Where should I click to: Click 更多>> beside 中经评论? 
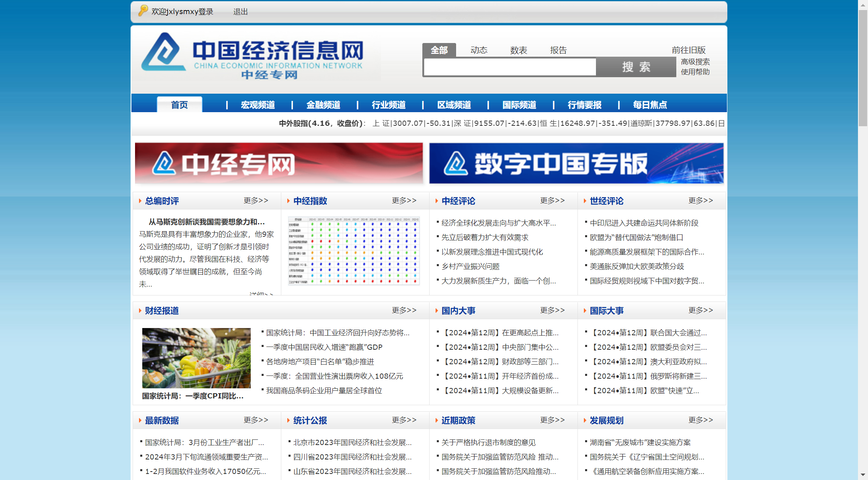pos(552,200)
